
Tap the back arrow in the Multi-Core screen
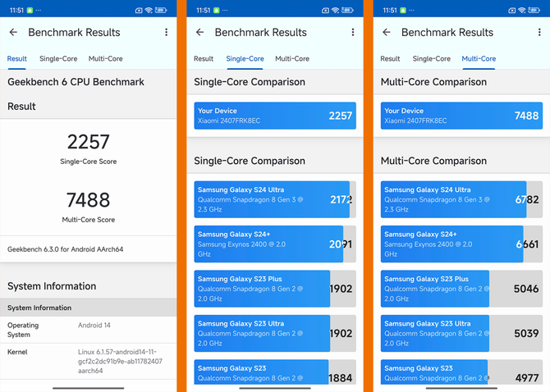pyautogui.click(x=387, y=32)
